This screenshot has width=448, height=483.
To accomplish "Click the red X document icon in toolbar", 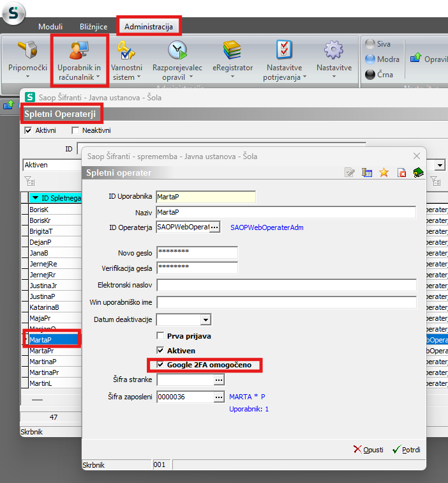I will (x=401, y=172).
